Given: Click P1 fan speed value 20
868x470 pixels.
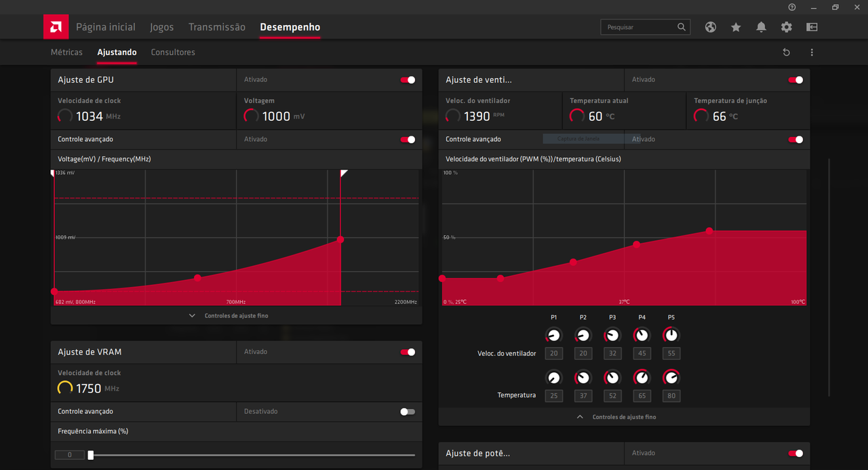Looking at the screenshot, I should pos(554,353).
